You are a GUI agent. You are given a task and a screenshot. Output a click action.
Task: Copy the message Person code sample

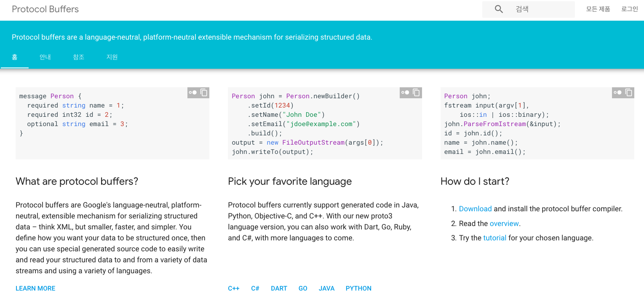[x=204, y=92]
